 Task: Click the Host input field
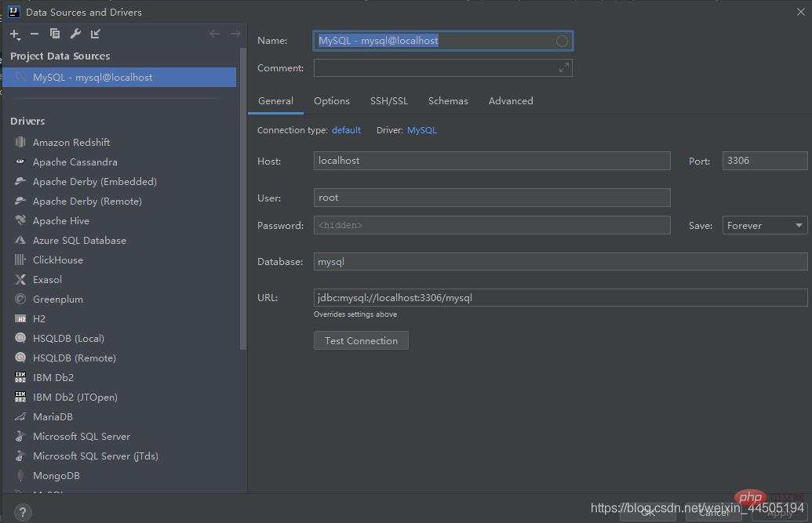click(491, 161)
